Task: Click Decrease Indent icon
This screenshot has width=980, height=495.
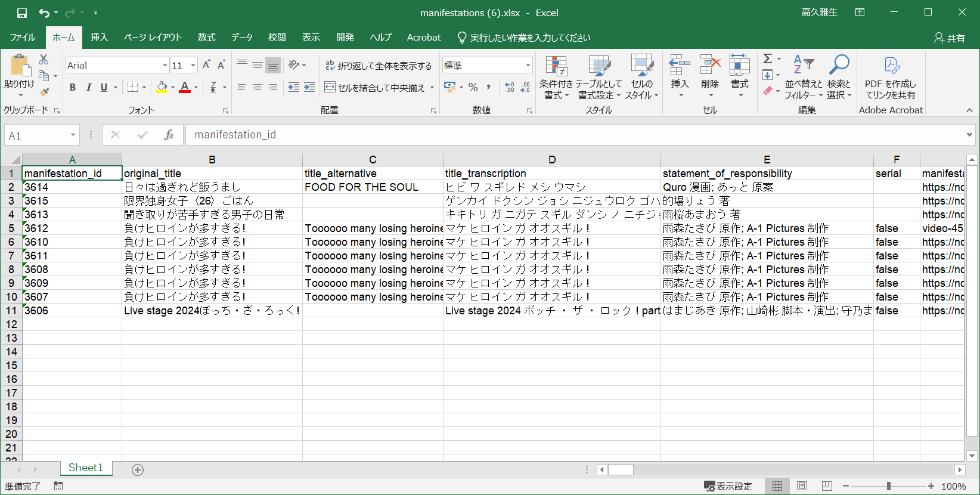Action: tap(294, 87)
